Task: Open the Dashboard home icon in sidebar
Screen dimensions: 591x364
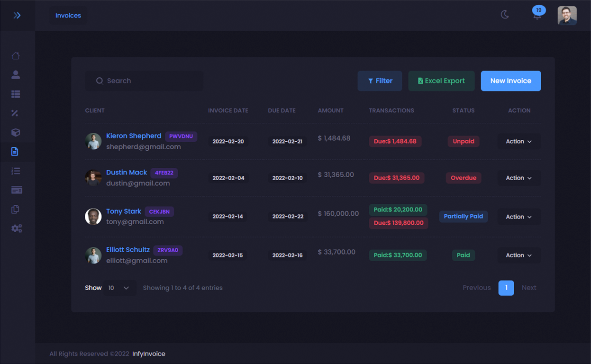Action: pos(16,55)
